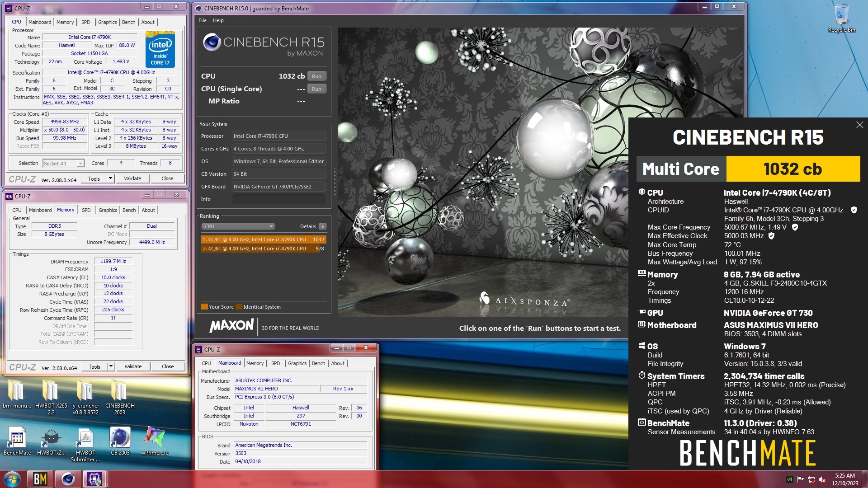The width and height of the screenshot is (868, 488).
Task: Open Graphics tab in Memory CPU-Z window
Action: point(108,210)
